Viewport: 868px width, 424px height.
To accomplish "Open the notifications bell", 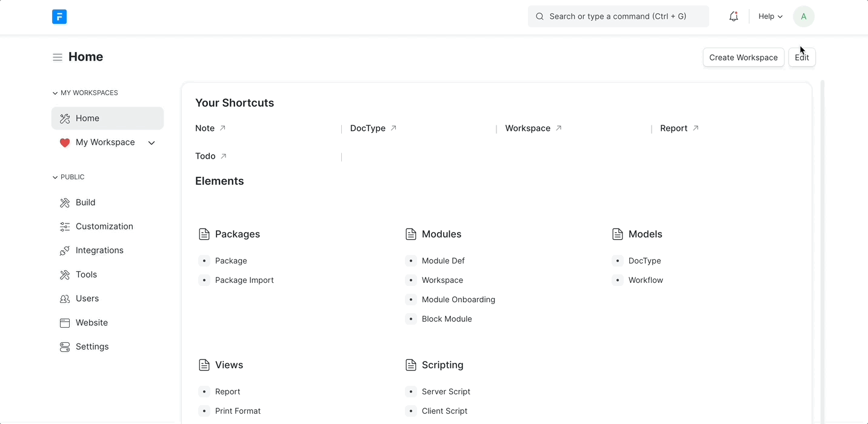I will (733, 17).
